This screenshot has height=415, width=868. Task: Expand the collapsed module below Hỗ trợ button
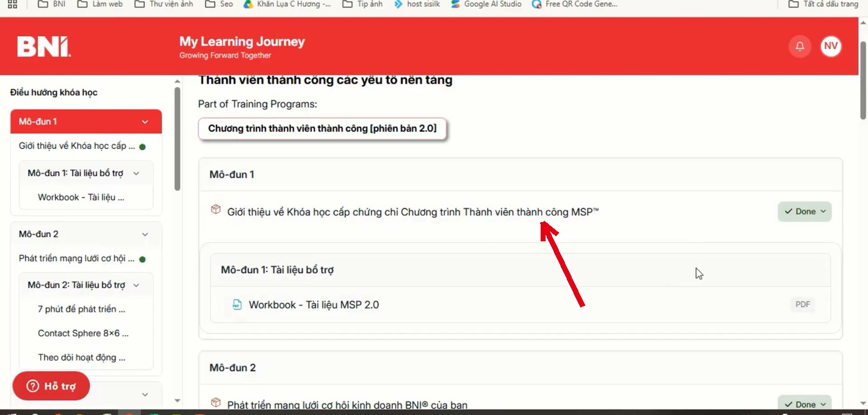(145, 395)
